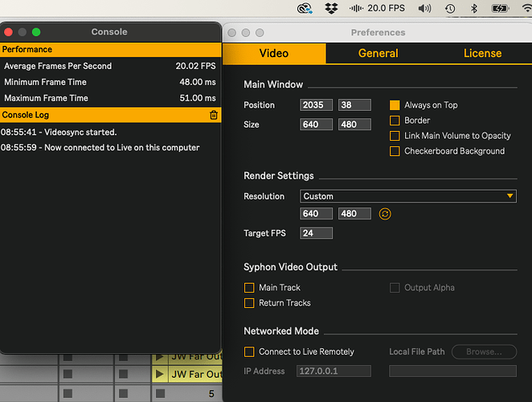532x402 pixels.
Task: Switch to the Video tab
Action: 274,53
